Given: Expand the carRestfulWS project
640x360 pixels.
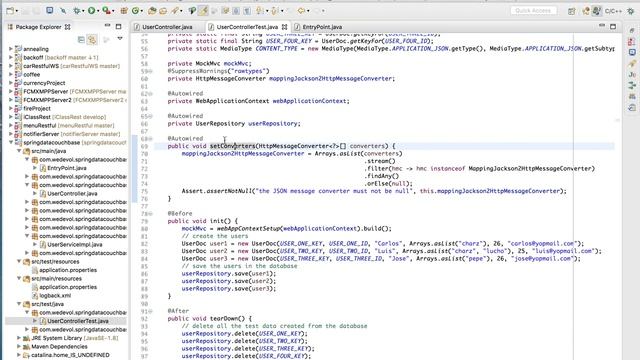Looking at the screenshot, I should (10, 66).
